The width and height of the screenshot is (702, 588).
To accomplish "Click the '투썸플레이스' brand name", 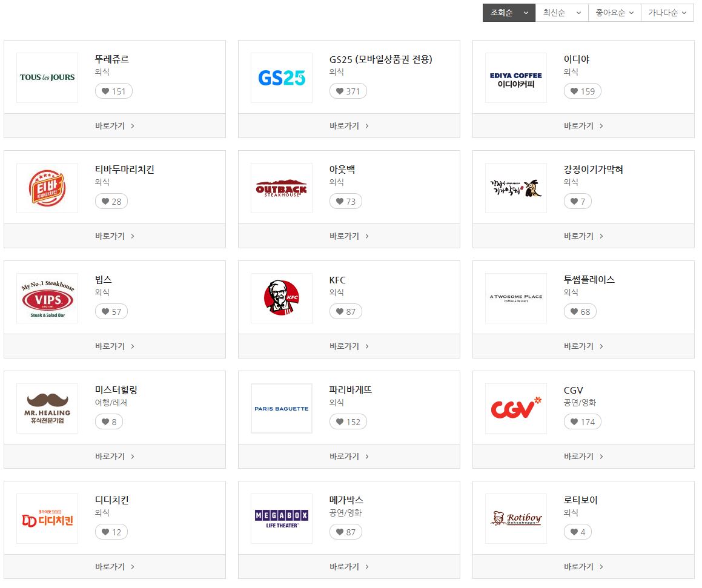I will click(x=589, y=280).
